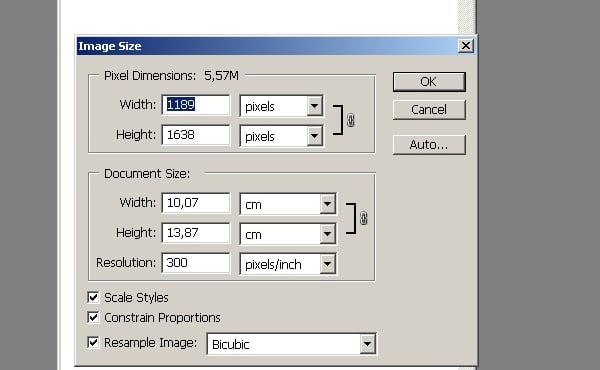Open the pixel width units dropdown
600x370 pixels.
[282, 106]
